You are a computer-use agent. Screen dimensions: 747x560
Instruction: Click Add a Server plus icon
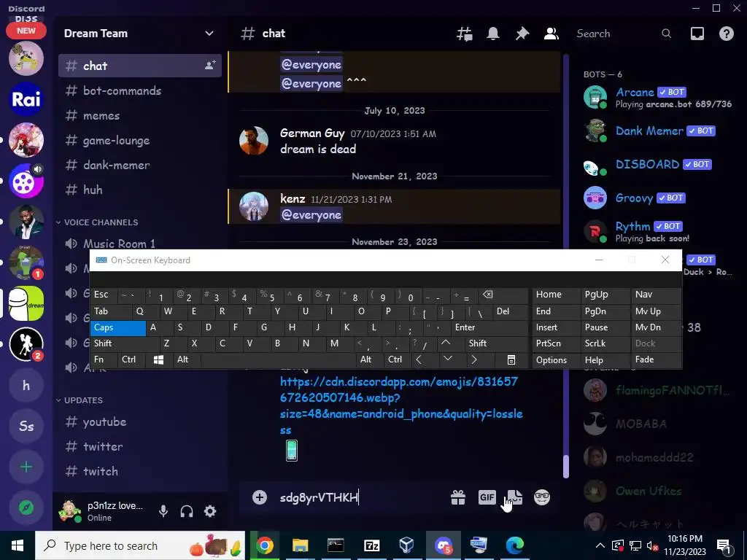(x=26, y=467)
